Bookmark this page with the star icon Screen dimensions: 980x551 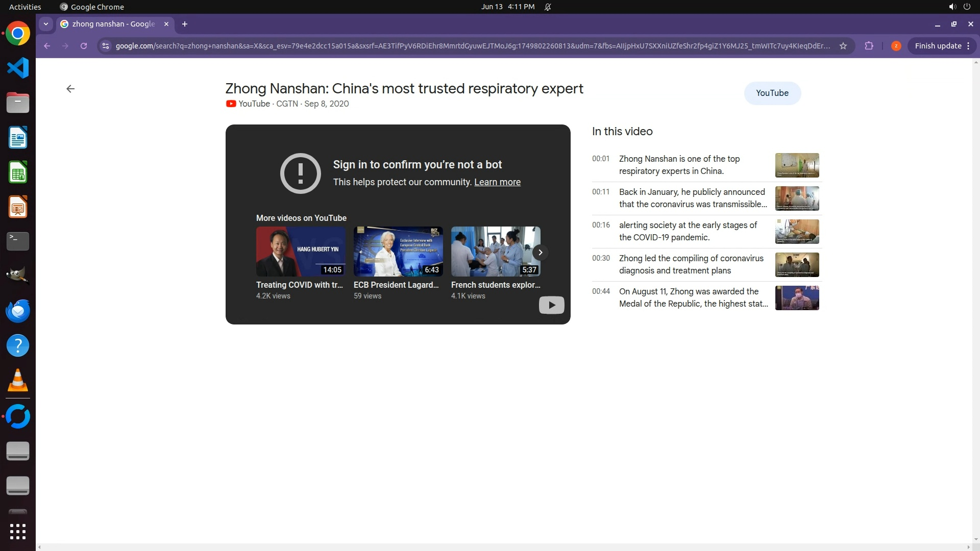(843, 46)
